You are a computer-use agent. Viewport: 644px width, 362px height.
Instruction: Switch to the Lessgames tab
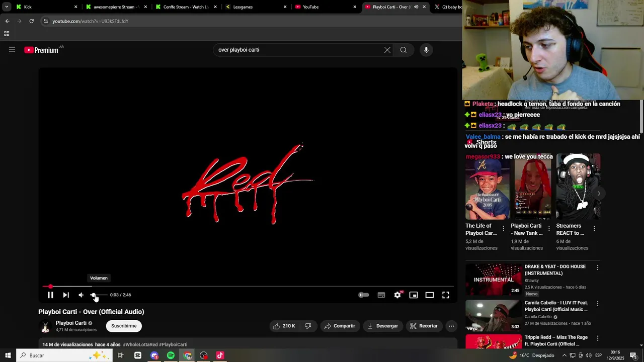[255, 7]
